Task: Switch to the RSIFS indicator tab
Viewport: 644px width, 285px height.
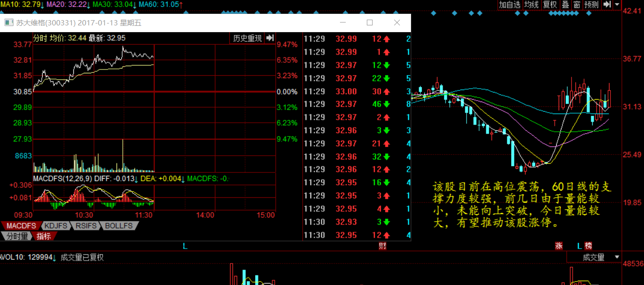Action: tap(85, 226)
